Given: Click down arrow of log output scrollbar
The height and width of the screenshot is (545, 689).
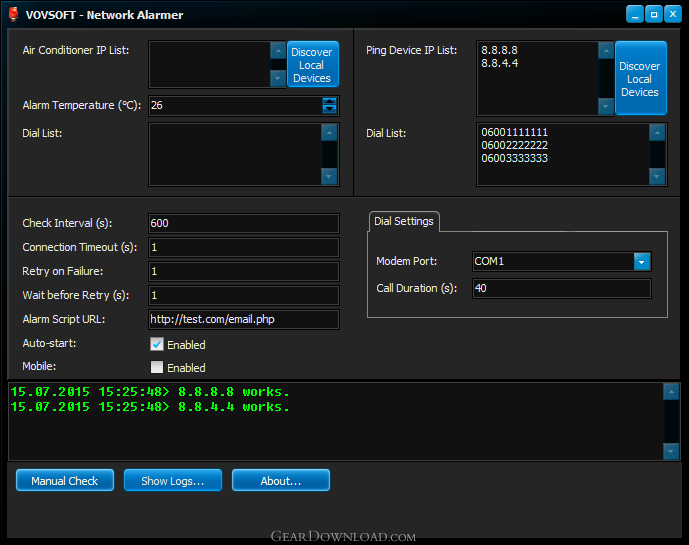Looking at the screenshot, I should (x=671, y=451).
